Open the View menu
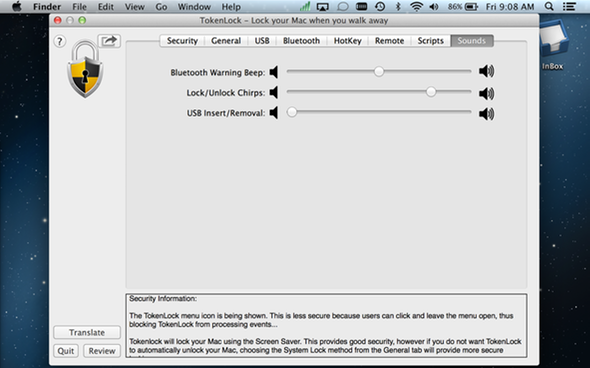 pyautogui.click(x=134, y=7)
